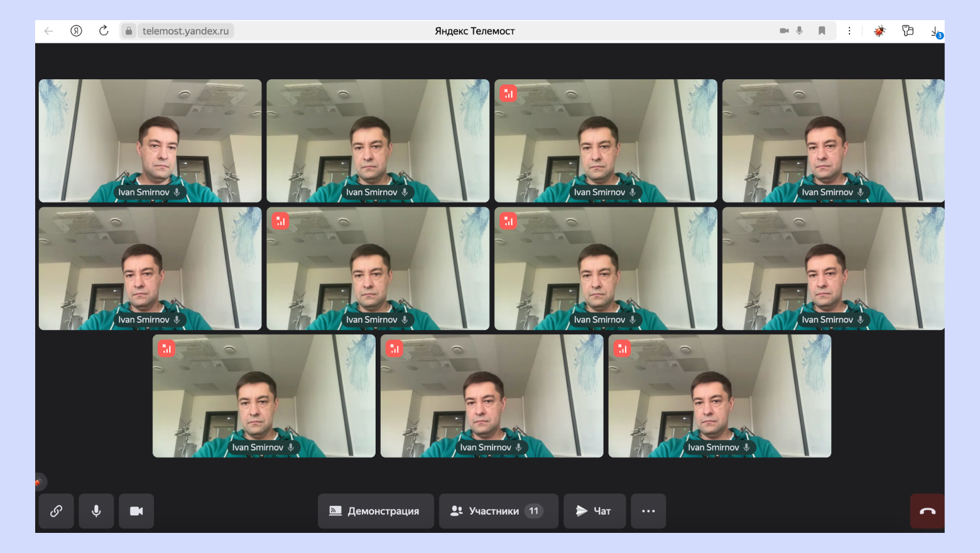Click the small bug widget above link button

click(x=40, y=482)
